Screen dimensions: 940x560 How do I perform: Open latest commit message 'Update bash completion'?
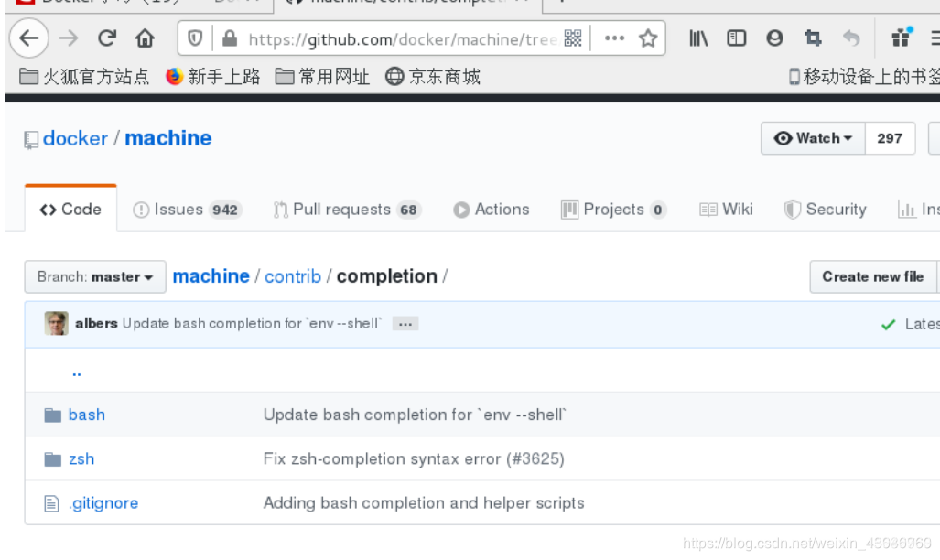(x=252, y=323)
